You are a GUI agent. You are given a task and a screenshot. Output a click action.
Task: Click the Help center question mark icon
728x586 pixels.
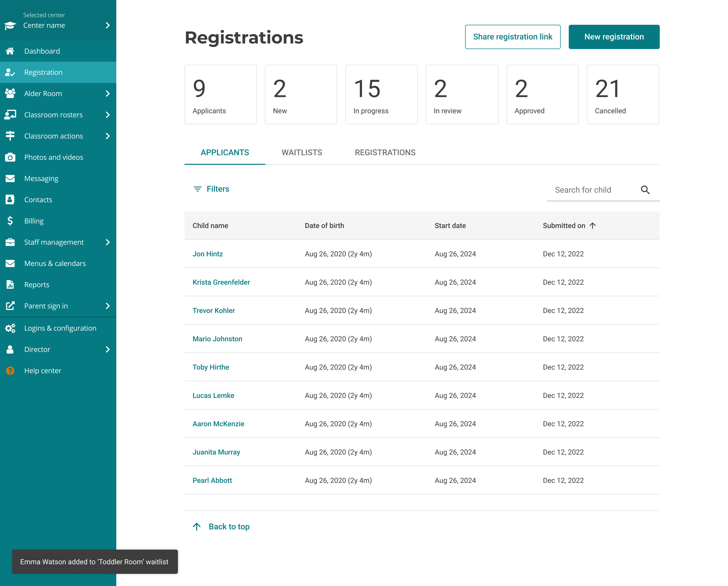pos(10,371)
